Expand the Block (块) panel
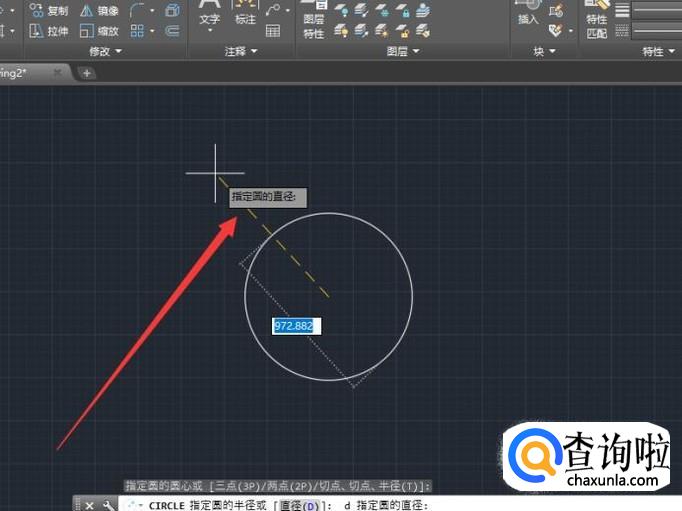The height and width of the screenshot is (511, 682). click(x=545, y=51)
